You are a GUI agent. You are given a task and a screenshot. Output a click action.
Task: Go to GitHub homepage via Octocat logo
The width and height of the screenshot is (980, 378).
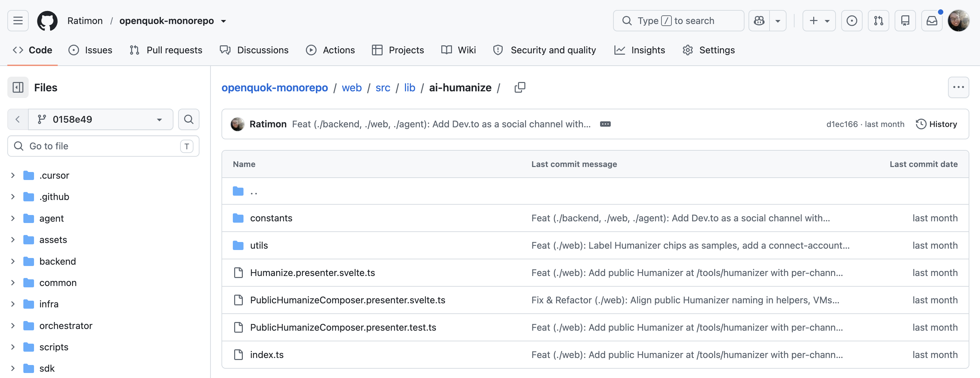click(47, 21)
